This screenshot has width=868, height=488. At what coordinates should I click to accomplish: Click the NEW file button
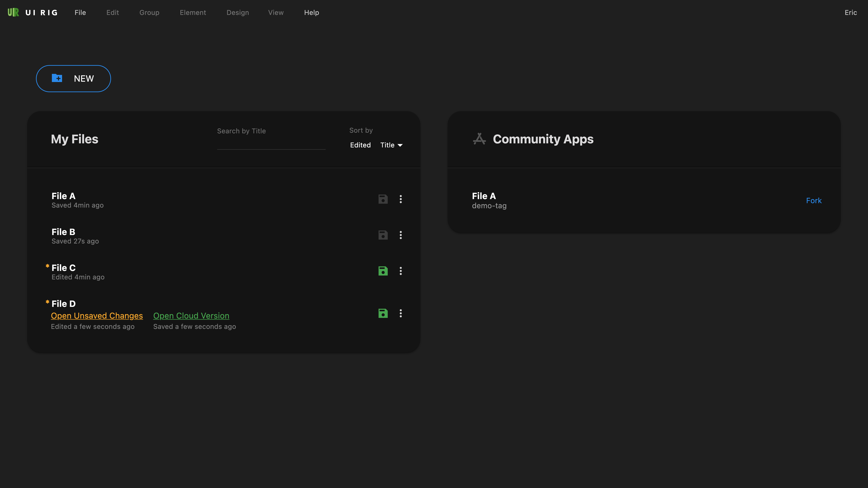pos(73,78)
